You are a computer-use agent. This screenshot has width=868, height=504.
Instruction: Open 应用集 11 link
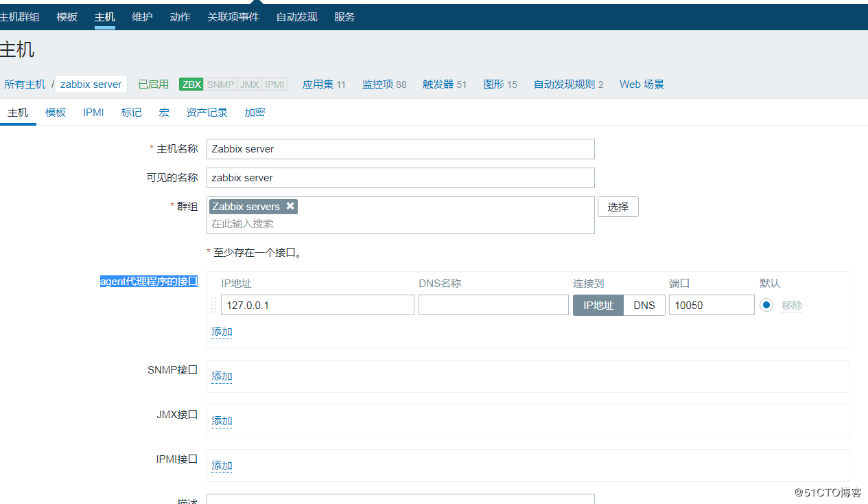pyautogui.click(x=324, y=84)
